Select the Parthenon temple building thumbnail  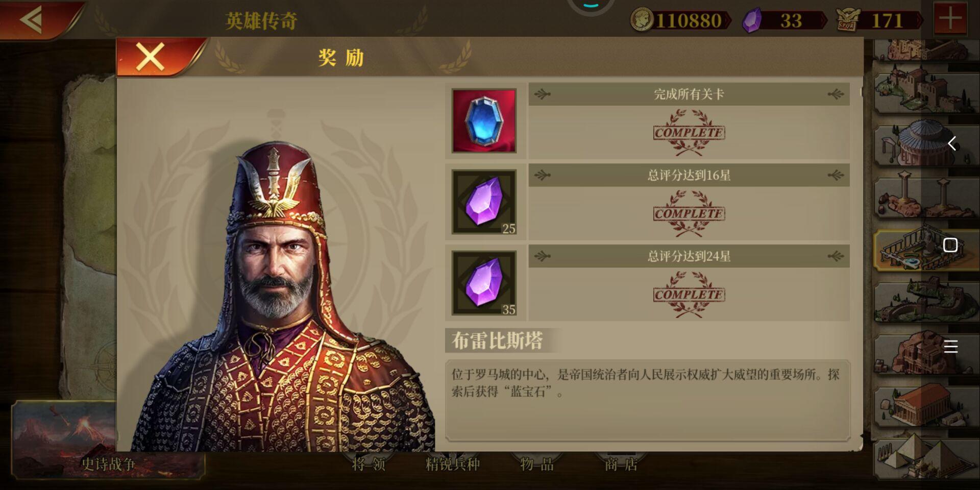[x=924, y=404]
